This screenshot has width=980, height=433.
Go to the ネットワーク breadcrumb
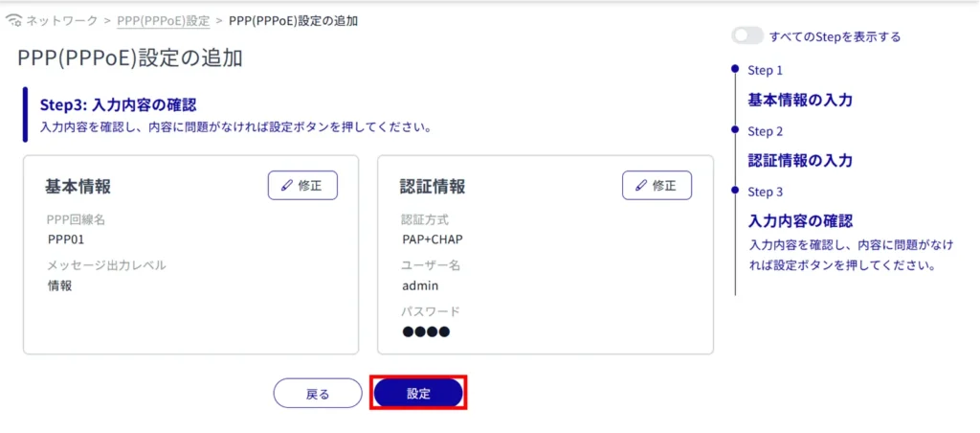click(x=61, y=20)
